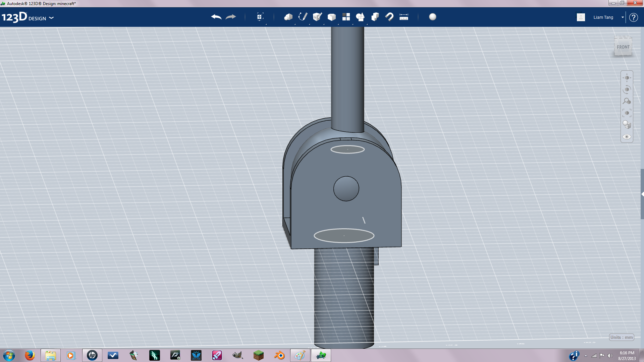Image resolution: width=644 pixels, height=362 pixels.
Task: Click the user avatar icon
Action: 581,17
